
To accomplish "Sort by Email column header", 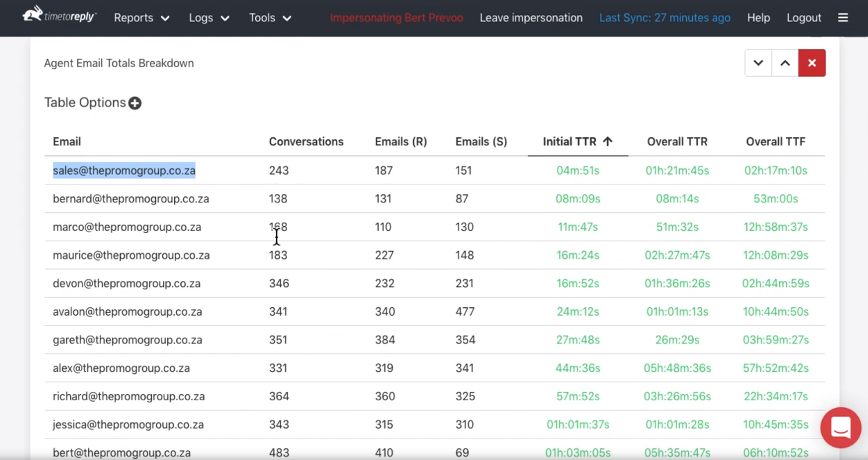I will pos(67,142).
